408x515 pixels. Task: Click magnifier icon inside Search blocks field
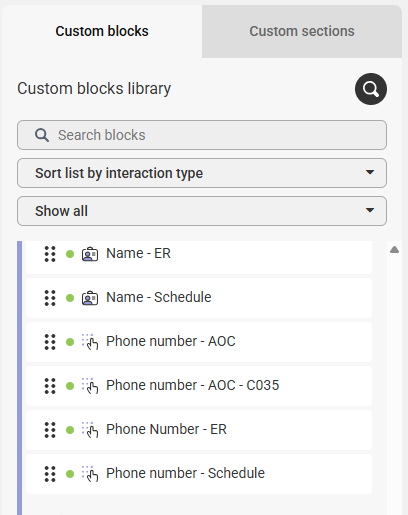pos(42,135)
